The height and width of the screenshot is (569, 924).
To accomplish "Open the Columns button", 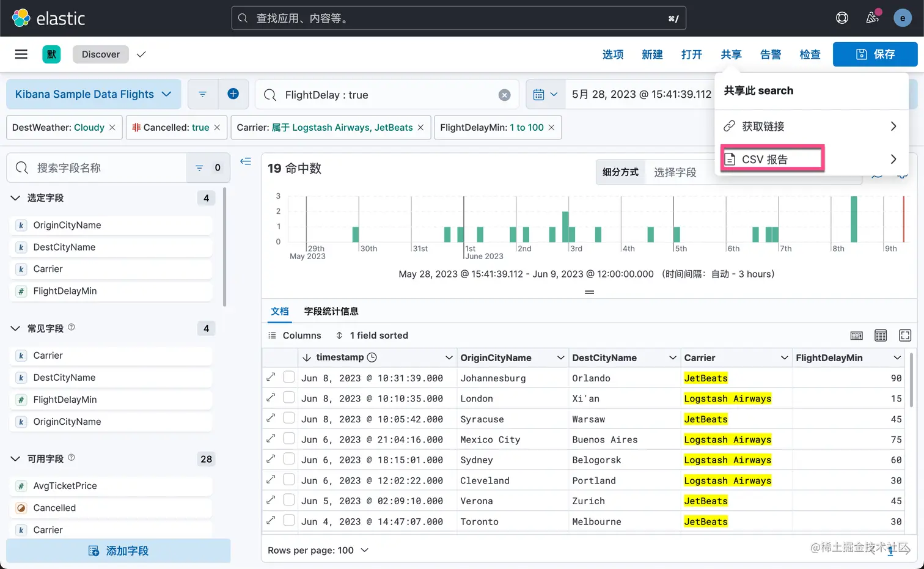I will [295, 336].
